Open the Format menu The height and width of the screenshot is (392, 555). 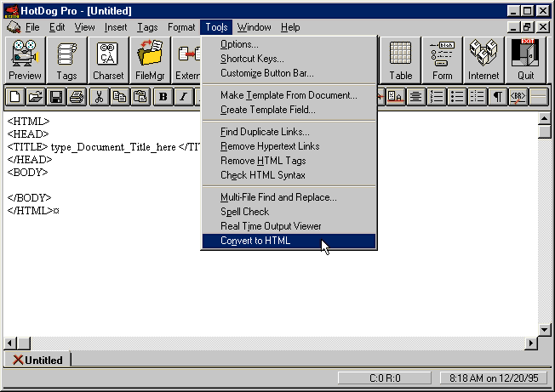(x=181, y=27)
